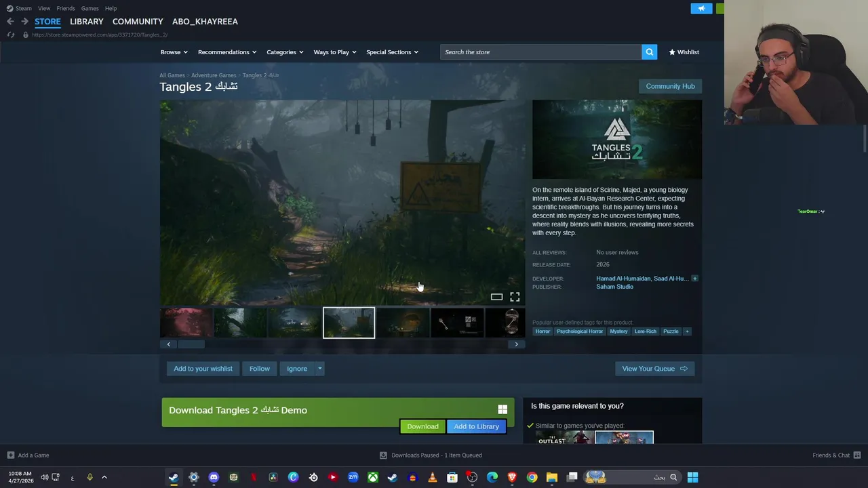This screenshot has width=868, height=488.
Task: Launch the Xbox app from the taskbar
Action: (x=372, y=477)
